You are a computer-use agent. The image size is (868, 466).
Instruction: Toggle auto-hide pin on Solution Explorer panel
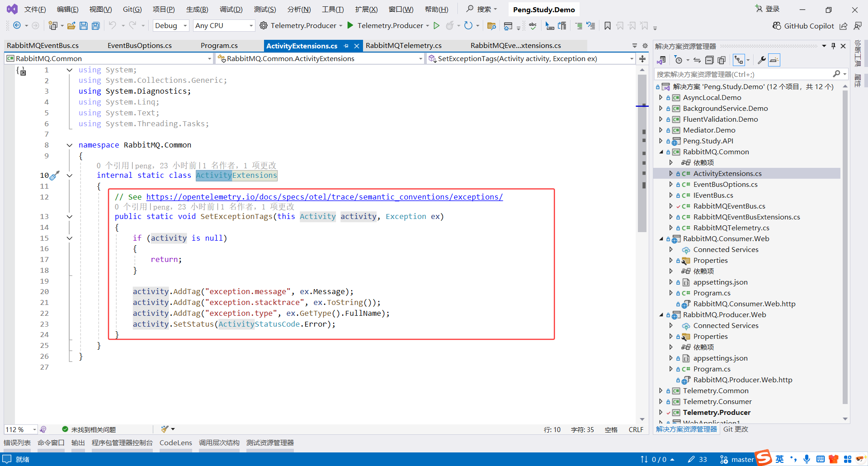click(834, 46)
